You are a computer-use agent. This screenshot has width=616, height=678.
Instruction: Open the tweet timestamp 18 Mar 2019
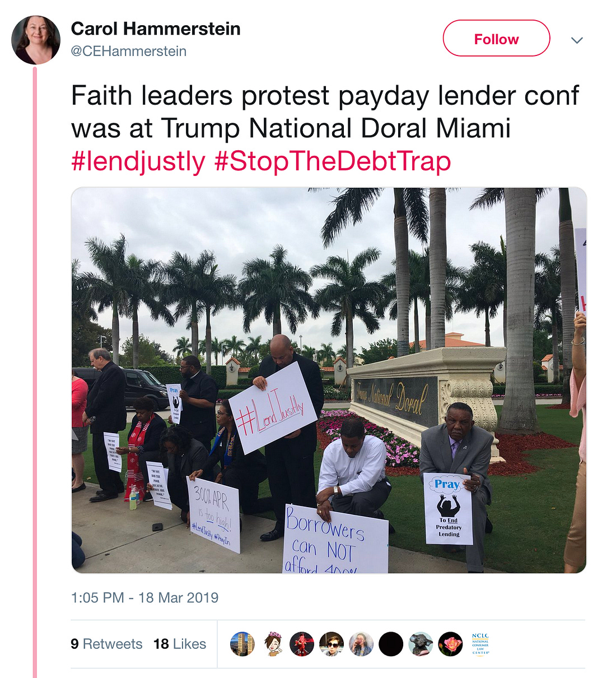144,598
